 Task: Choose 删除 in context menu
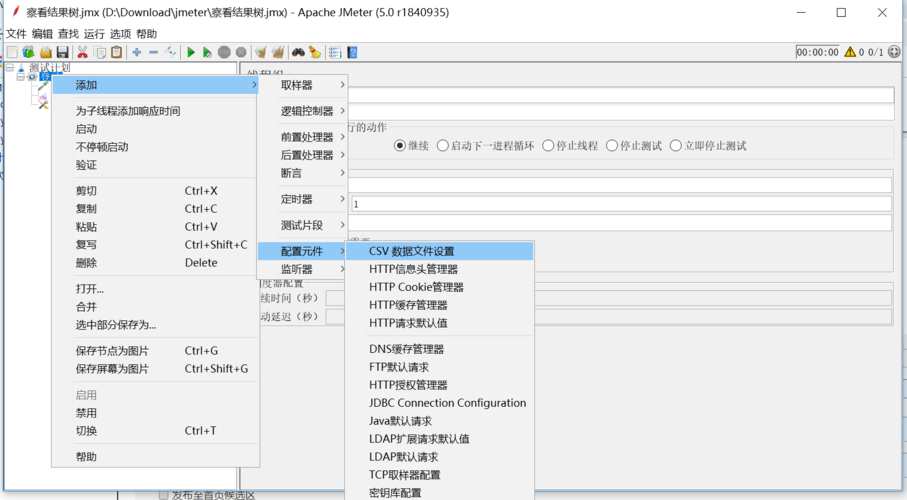(x=155, y=263)
